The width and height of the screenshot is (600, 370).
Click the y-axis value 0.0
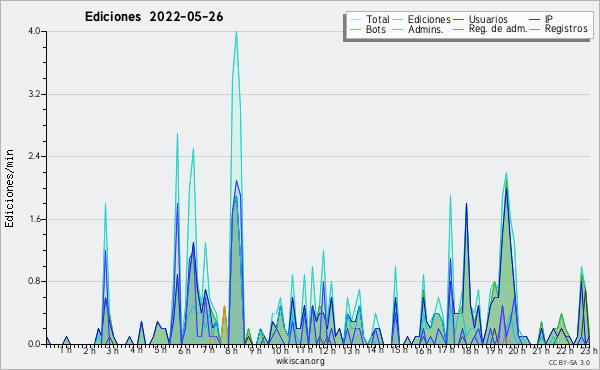pos(34,344)
